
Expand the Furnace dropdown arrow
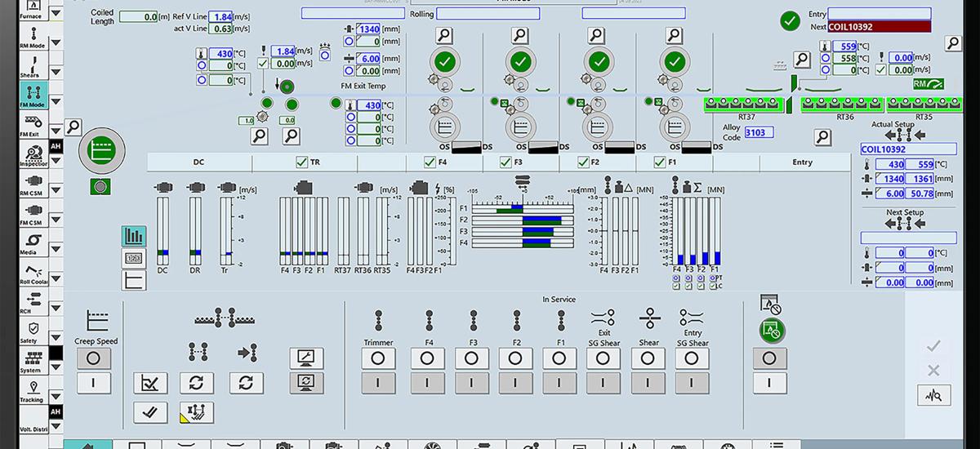tap(56, 12)
